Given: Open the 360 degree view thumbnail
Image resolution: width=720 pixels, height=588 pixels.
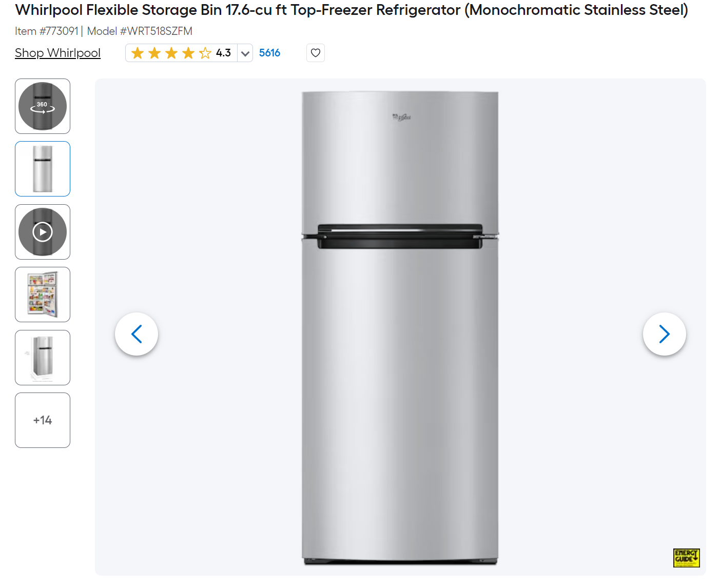Looking at the screenshot, I should [x=43, y=106].
